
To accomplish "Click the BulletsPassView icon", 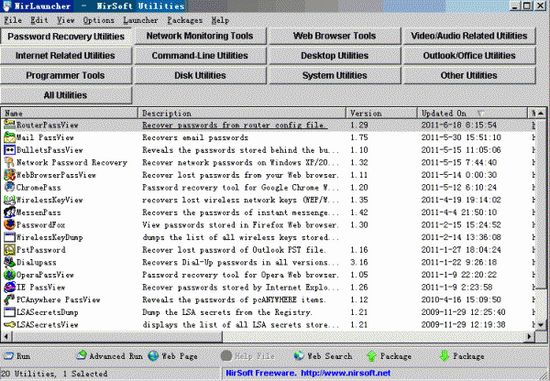I will pyautogui.click(x=9, y=150).
